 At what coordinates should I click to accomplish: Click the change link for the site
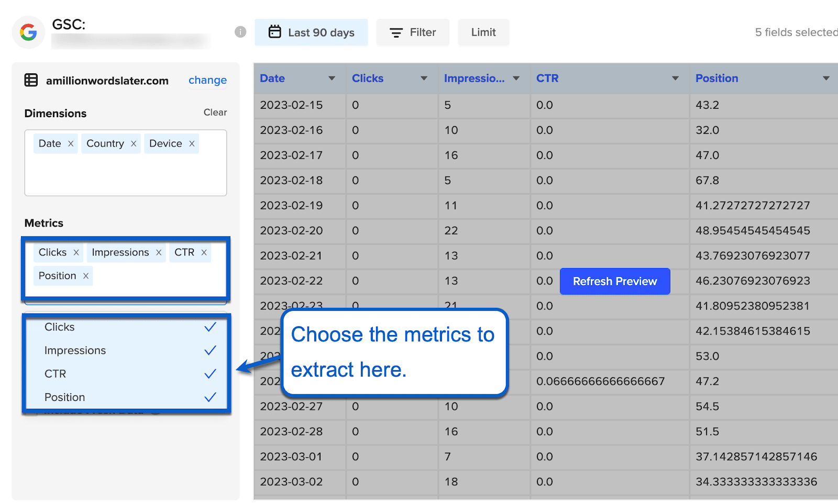coord(207,80)
